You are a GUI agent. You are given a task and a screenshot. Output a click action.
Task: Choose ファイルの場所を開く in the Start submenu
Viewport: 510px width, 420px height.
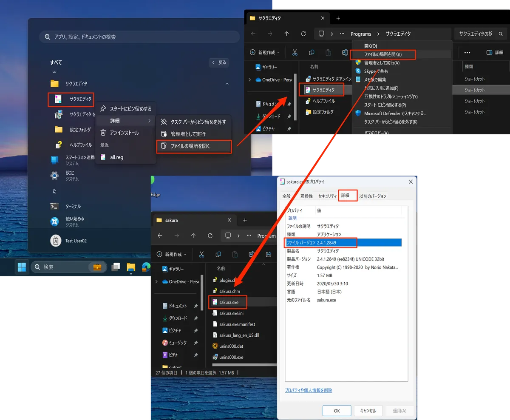coord(194,146)
